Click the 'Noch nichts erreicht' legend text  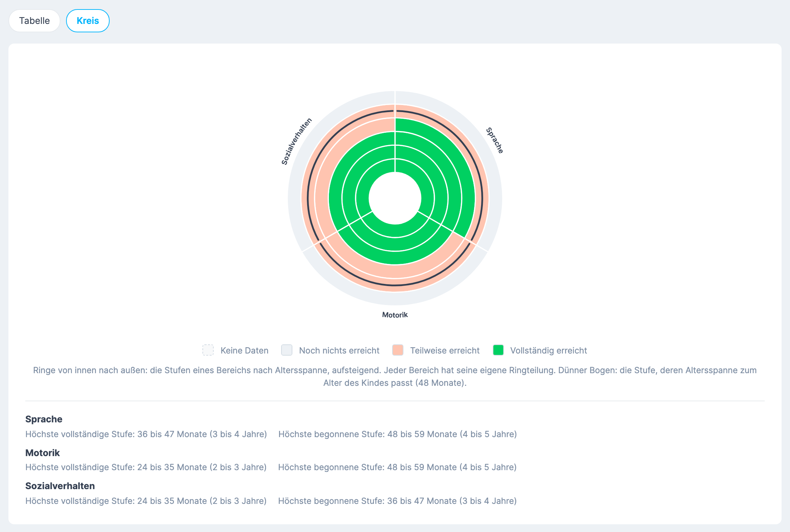pos(339,350)
